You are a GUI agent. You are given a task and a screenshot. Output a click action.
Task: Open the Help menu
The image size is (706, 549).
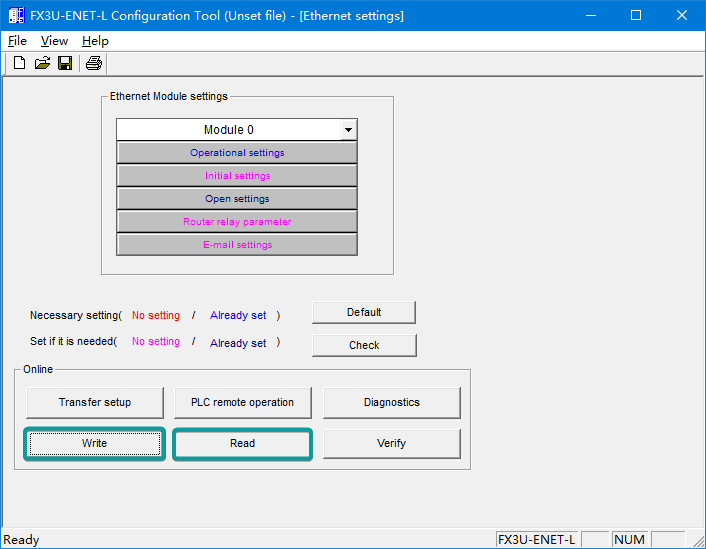pyautogui.click(x=95, y=41)
